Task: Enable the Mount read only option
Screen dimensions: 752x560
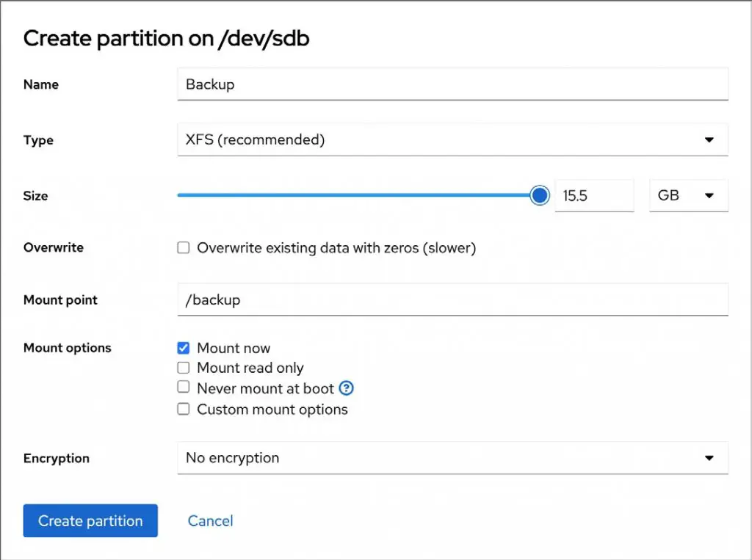Action: [x=184, y=368]
